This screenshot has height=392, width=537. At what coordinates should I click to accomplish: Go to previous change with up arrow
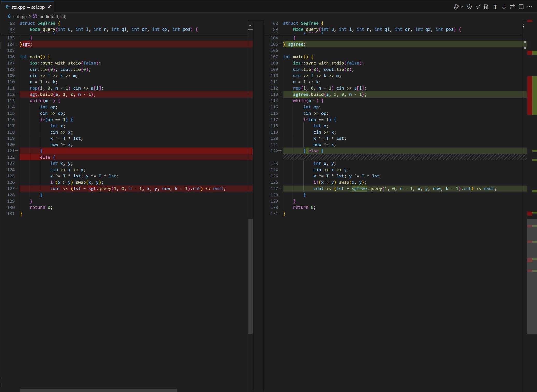[495, 7]
